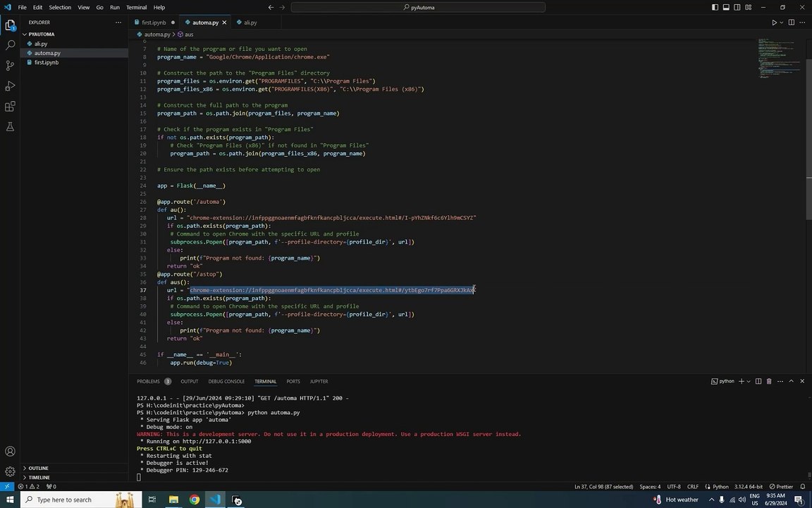Open the Edit menu
Viewport: 812px width, 508px height.
38,7
